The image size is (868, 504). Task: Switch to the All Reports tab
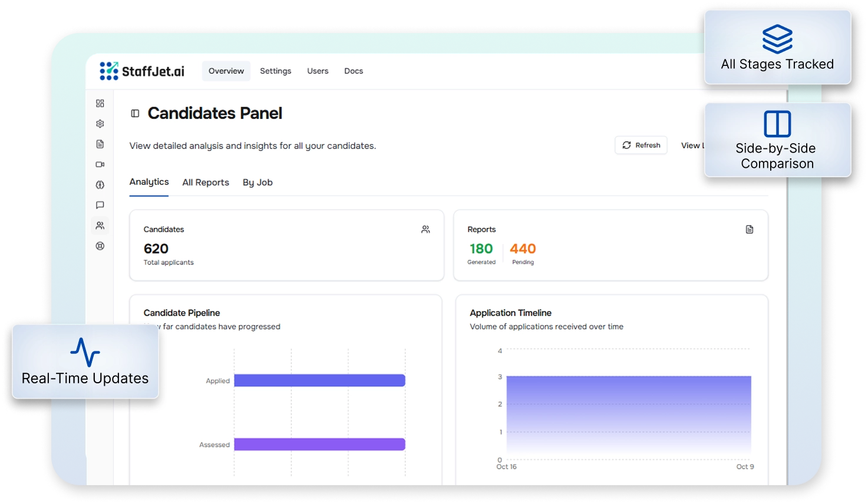pos(206,183)
